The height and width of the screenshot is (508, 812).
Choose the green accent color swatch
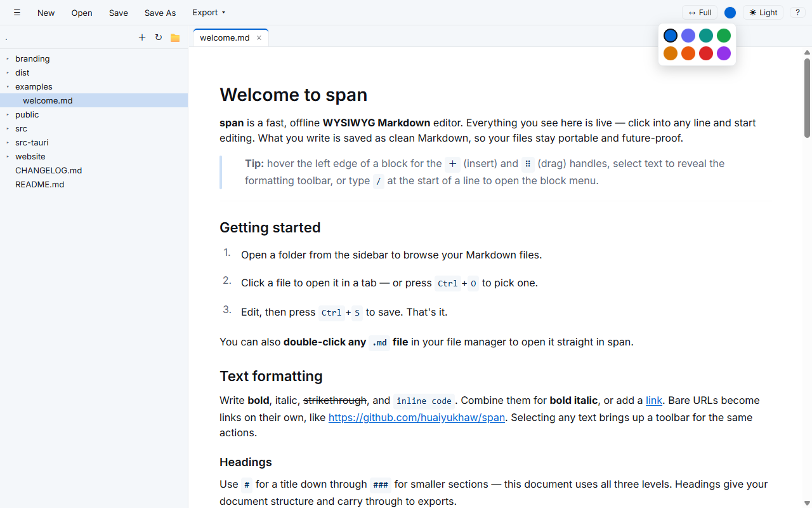tap(724, 36)
